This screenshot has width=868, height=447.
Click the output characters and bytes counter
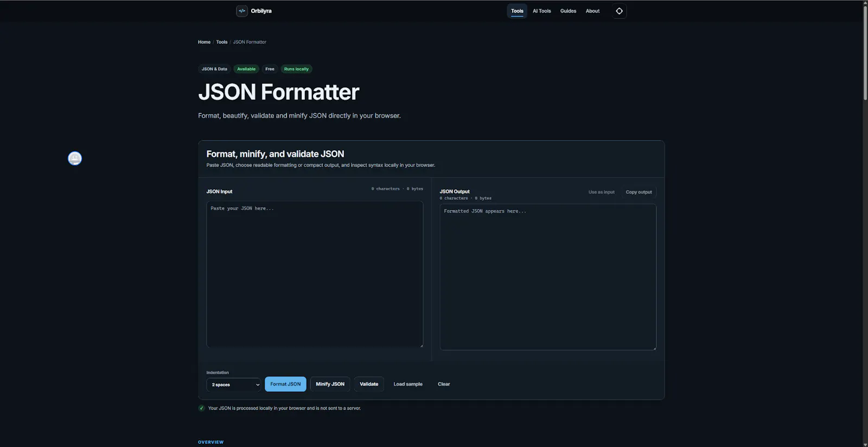click(x=465, y=198)
